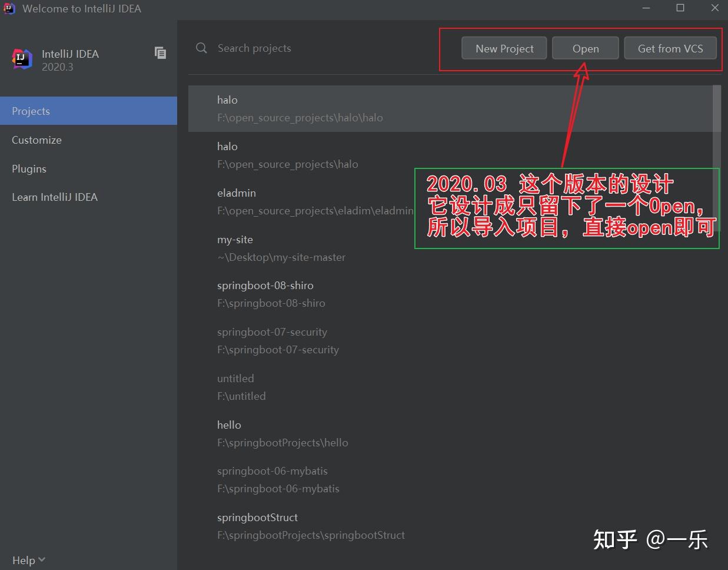Minimize the Welcome window

click(x=646, y=8)
